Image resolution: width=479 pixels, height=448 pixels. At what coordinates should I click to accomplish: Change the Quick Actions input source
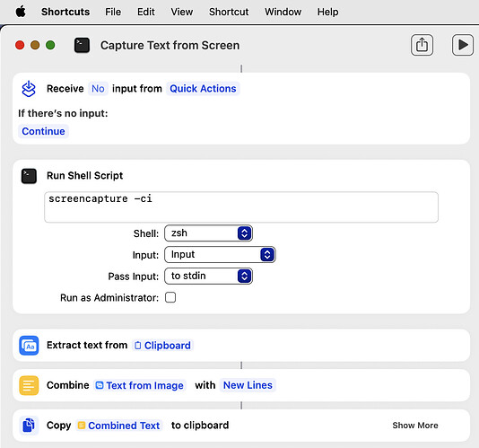click(x=203, y=89)
